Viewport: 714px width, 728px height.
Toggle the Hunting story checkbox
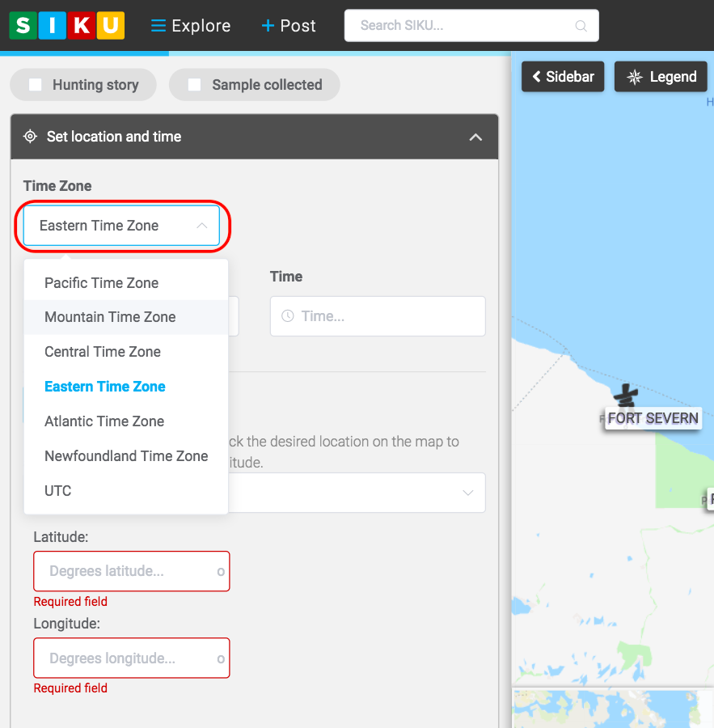[36, 85]
